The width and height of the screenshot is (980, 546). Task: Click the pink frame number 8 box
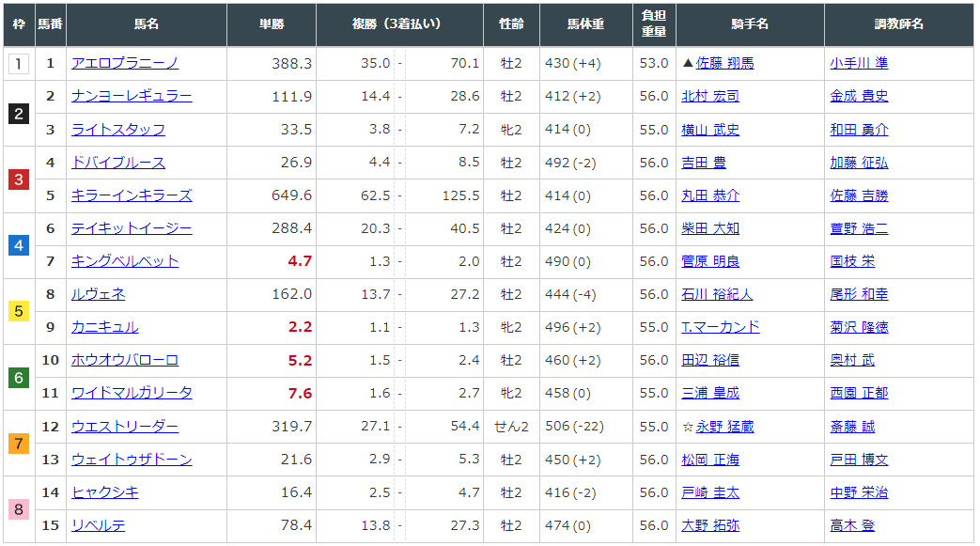tap(19, 508)
